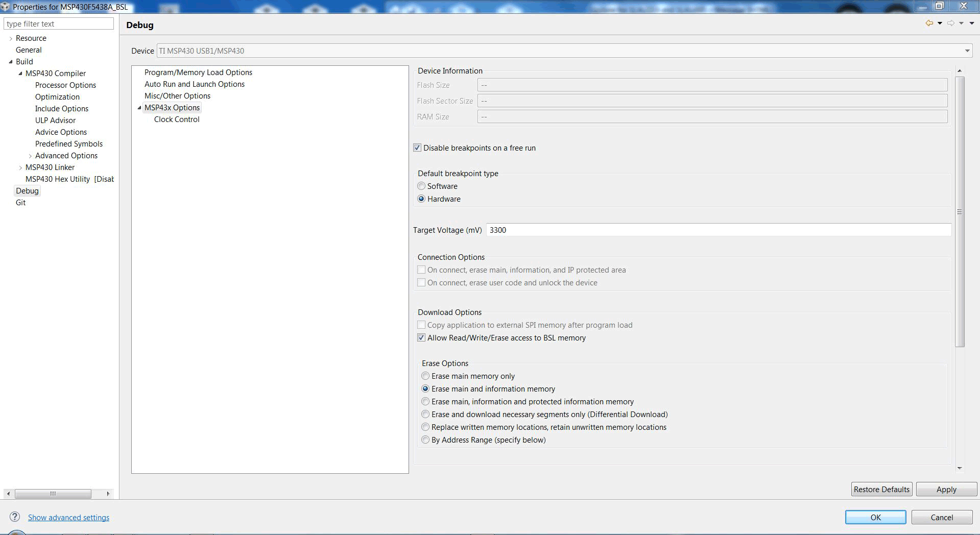Expand Advanced Options node

click(30, 156)
